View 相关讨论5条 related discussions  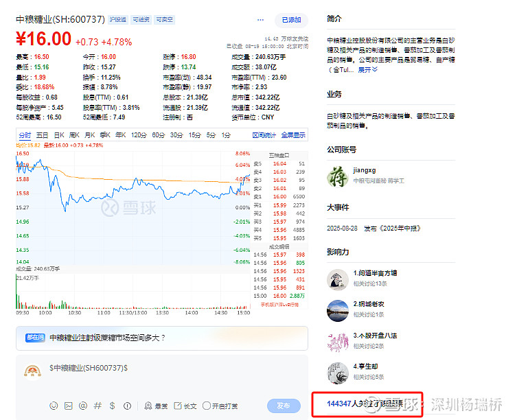(x=368, y=377)
